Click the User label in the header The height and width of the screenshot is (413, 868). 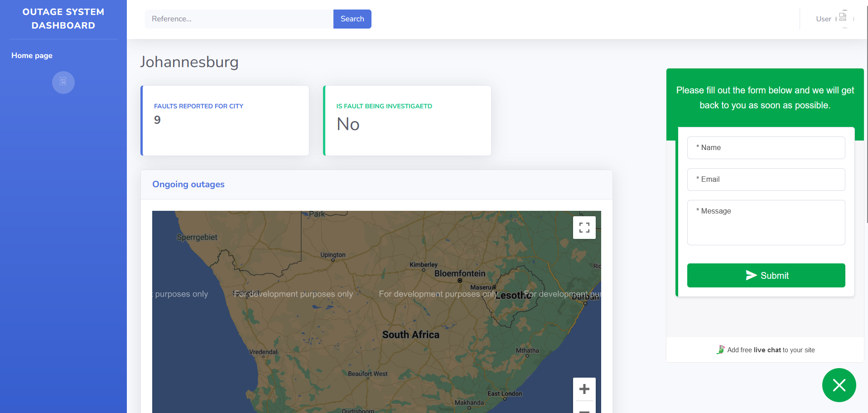823,19
